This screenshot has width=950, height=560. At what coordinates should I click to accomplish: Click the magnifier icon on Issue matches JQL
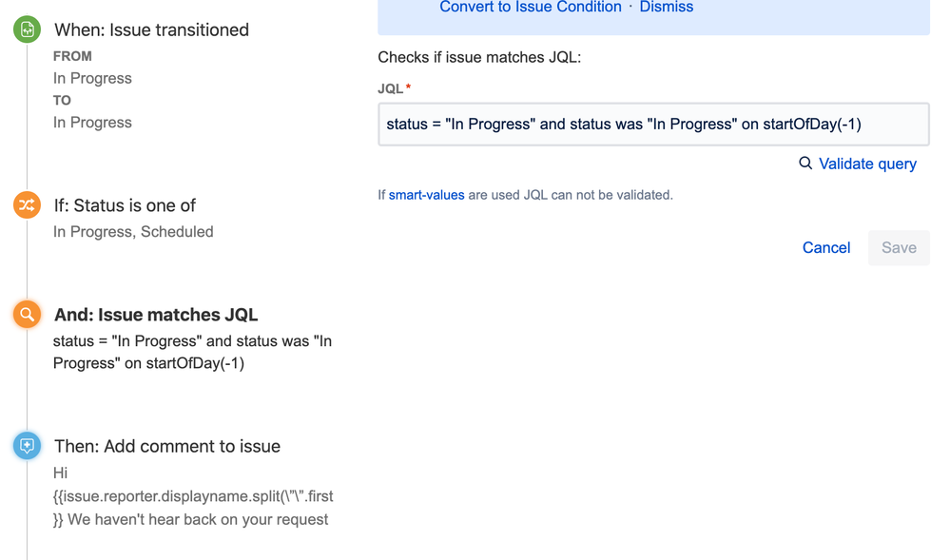pos(26,314)
